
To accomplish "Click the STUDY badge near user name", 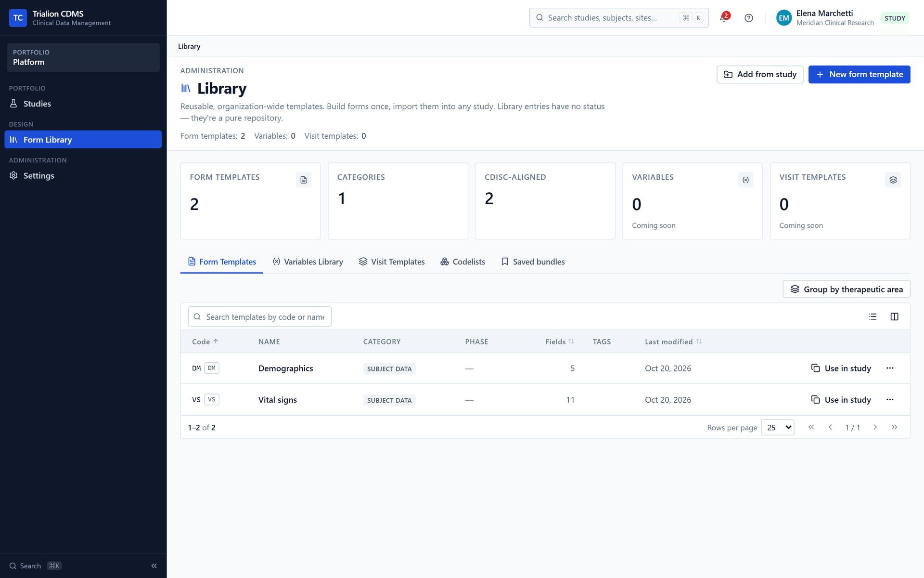I will pyautogui.click(x=895, y=18).
